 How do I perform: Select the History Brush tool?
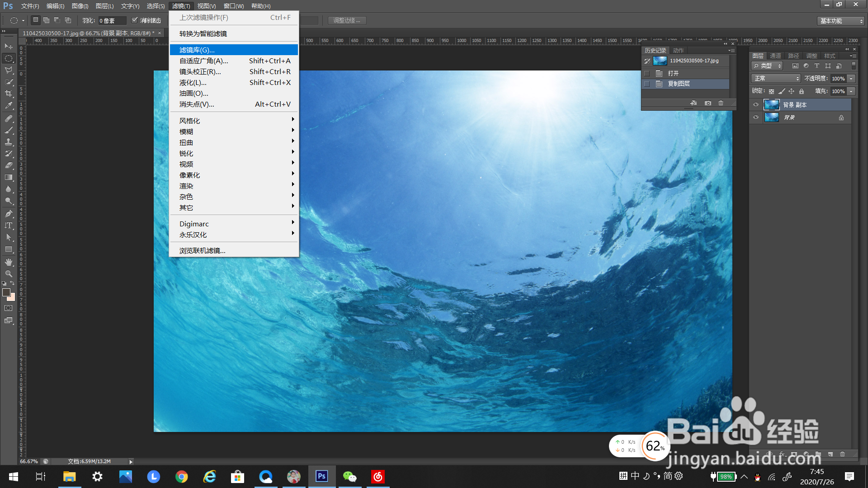(x=9, y=154)
